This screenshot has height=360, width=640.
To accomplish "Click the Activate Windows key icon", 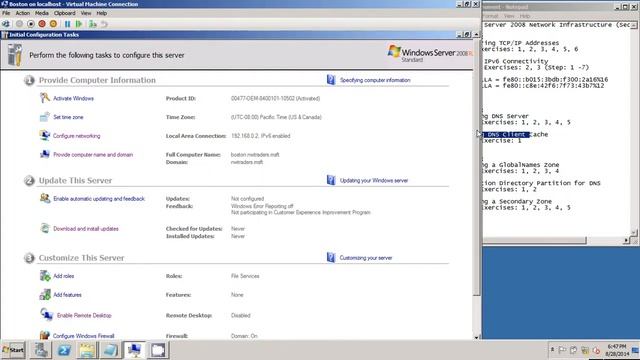I will tap(44, 98).
